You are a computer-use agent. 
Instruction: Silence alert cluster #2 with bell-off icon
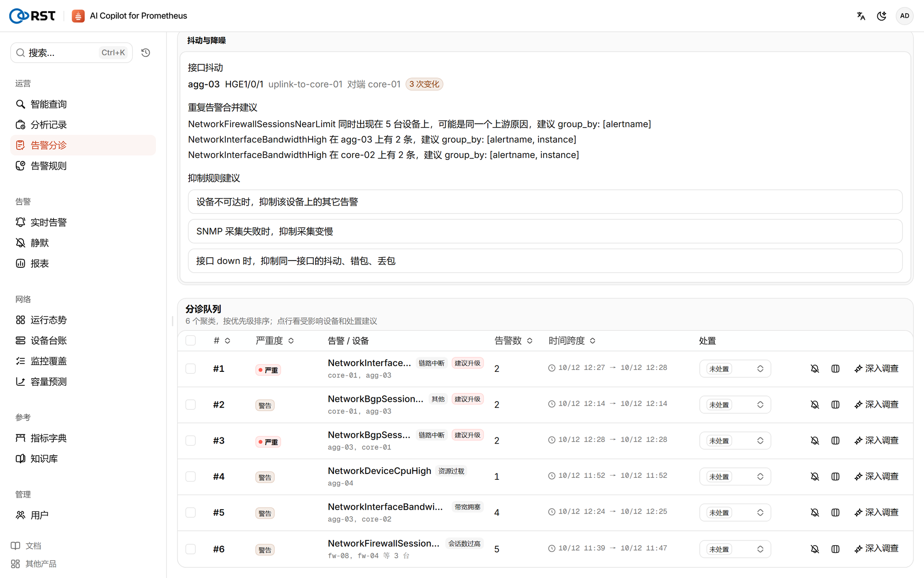[x=815, y=405]
